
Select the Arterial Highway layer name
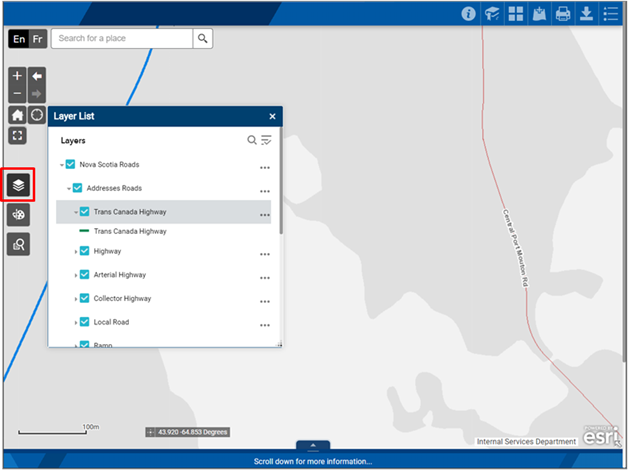point(120,275)
